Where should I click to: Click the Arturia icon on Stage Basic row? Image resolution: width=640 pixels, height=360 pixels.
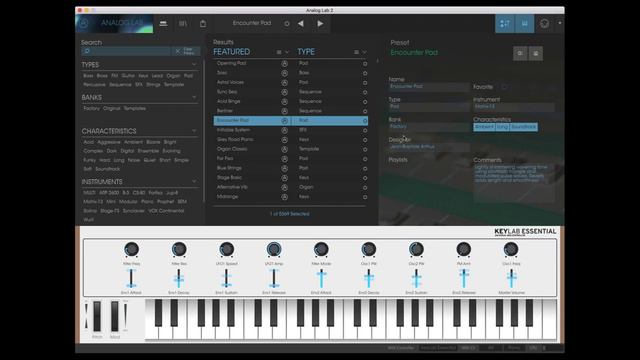point(284,178)
